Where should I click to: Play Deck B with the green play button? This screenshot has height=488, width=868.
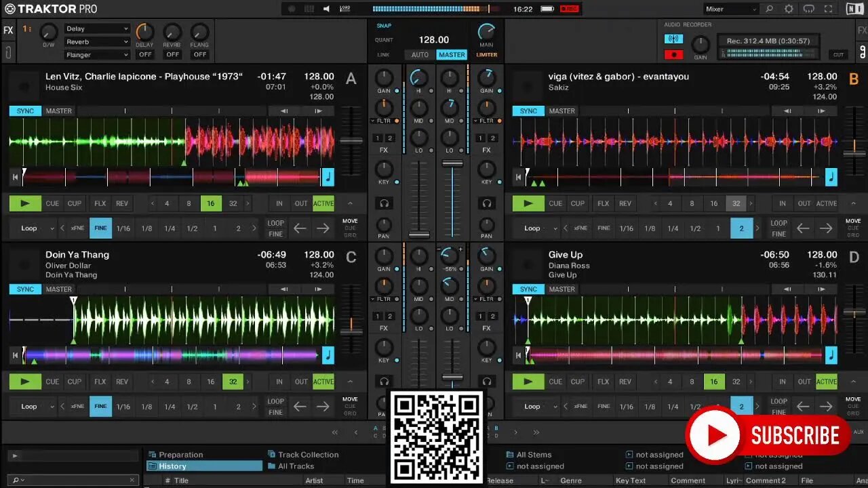[x=528, y=203]
